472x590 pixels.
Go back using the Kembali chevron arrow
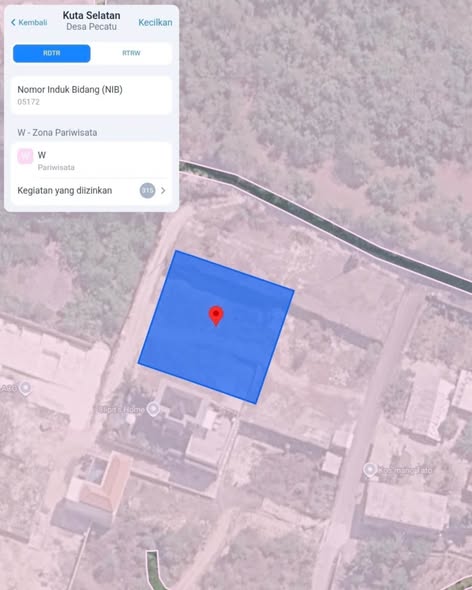coord(13,23)
